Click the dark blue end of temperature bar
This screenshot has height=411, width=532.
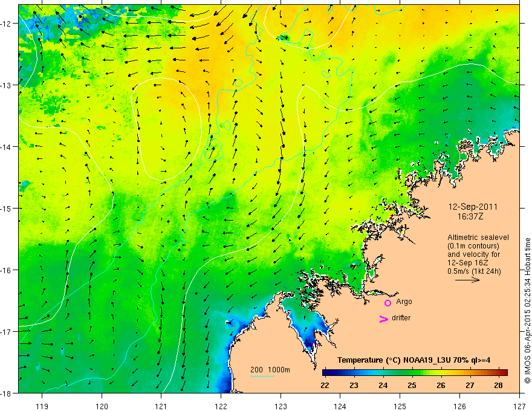[326, 372]
